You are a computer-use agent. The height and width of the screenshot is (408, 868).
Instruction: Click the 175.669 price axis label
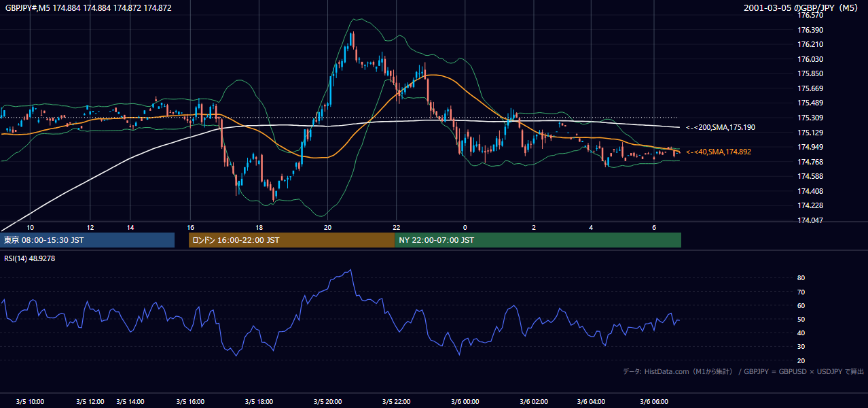(810, 88)
